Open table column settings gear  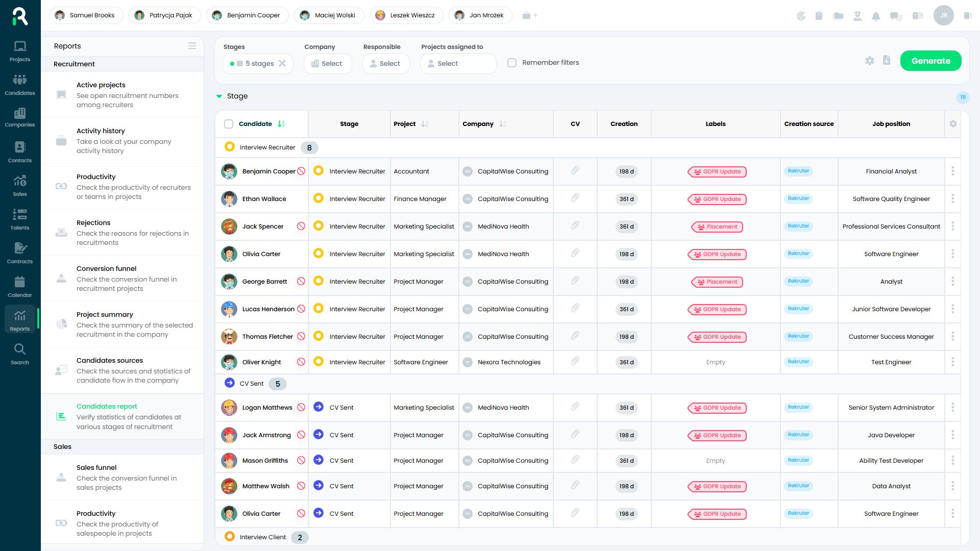[953, 124]
